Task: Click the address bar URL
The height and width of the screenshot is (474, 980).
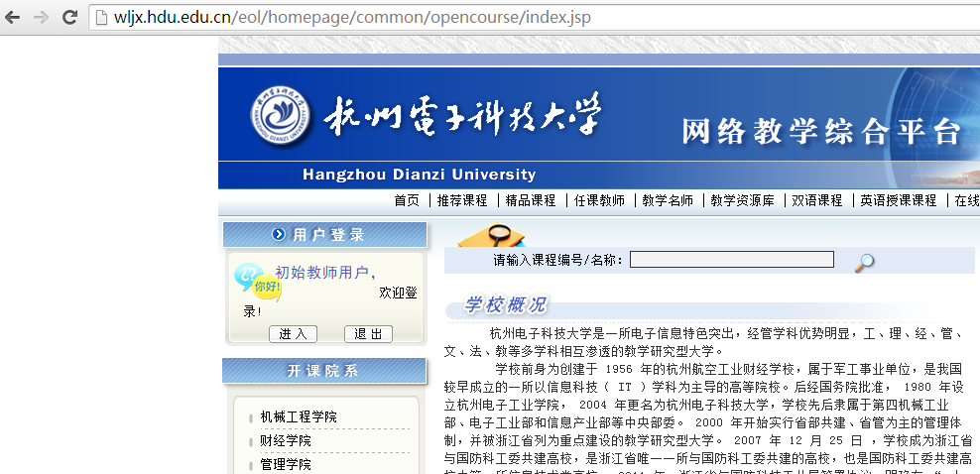Action: 352,17
